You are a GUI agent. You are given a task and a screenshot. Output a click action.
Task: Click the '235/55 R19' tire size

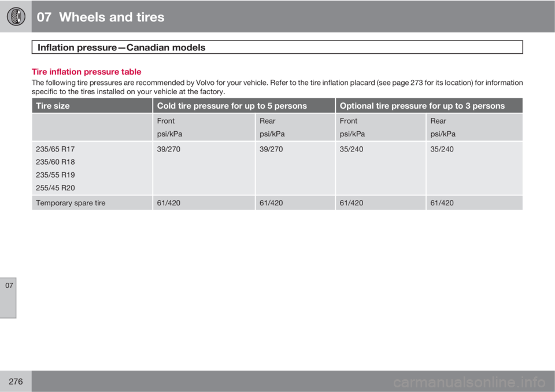pos(55,175)
